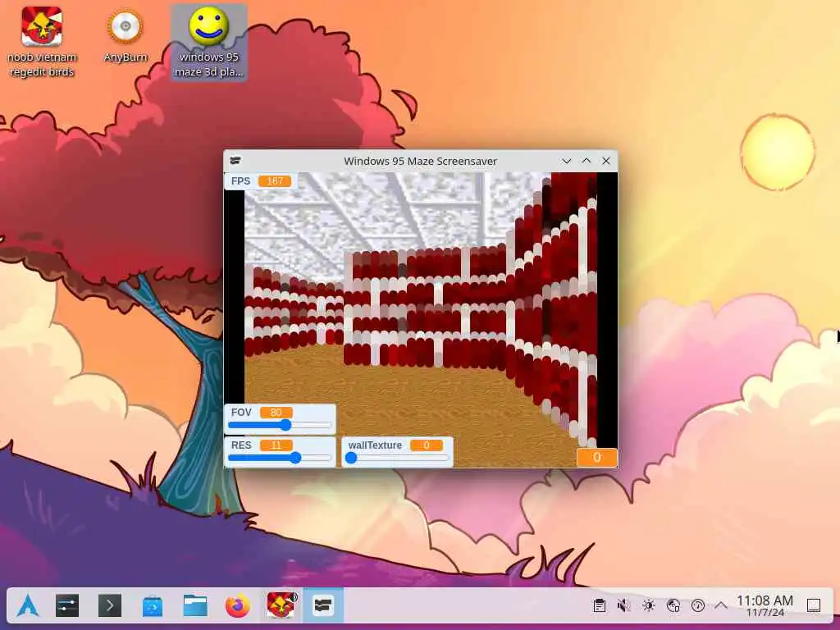Open the network tray icon
The width and height of the screenshot is (840, 630).
pyautogui.click(x=673, y=605)
